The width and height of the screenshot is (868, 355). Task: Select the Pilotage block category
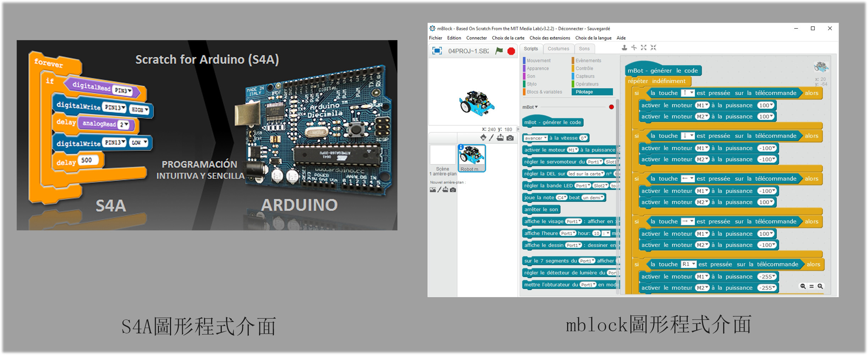point(592,92)
